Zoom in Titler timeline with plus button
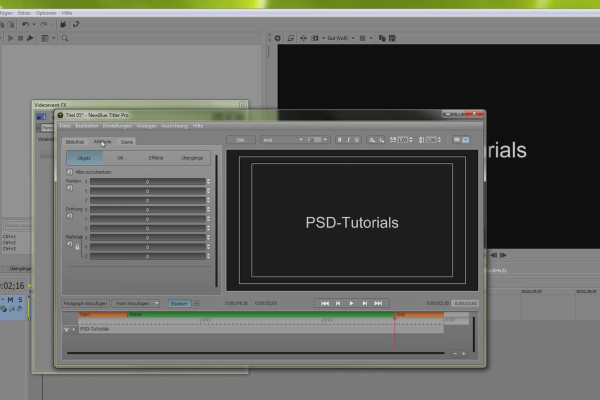Screen dimensions: 600x400 pos(463,354)
